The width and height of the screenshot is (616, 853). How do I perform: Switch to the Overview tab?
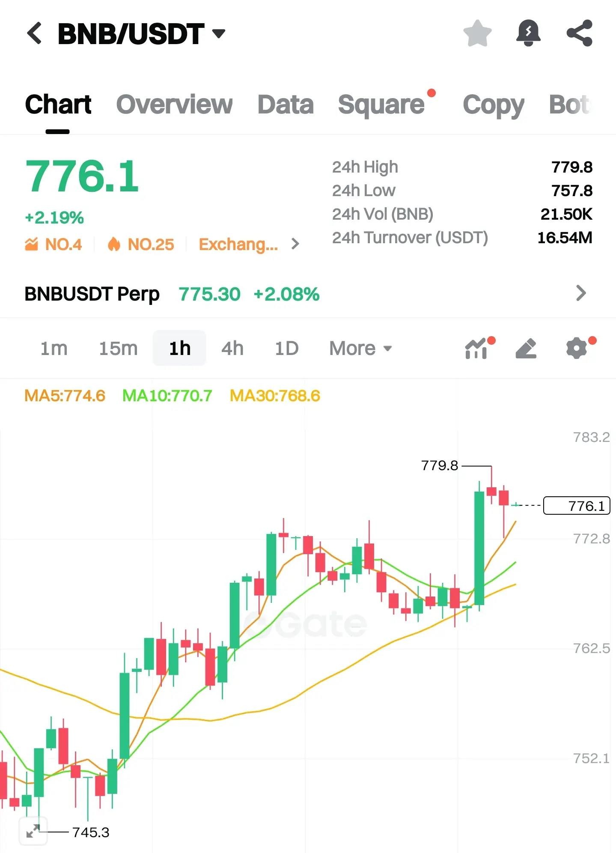click(x=174, y=104)
